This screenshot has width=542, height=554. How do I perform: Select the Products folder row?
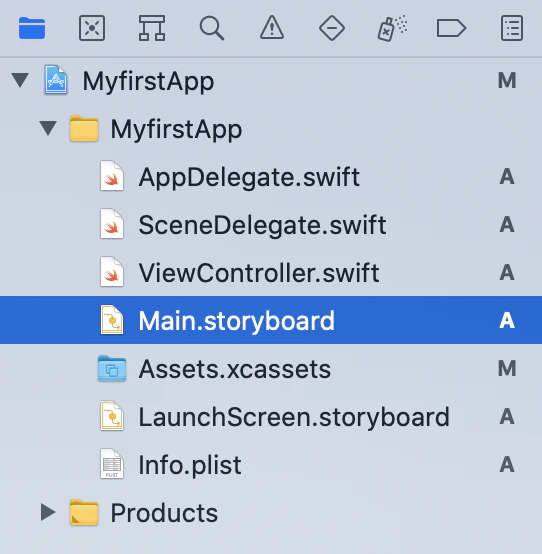(x=271, y=513)
